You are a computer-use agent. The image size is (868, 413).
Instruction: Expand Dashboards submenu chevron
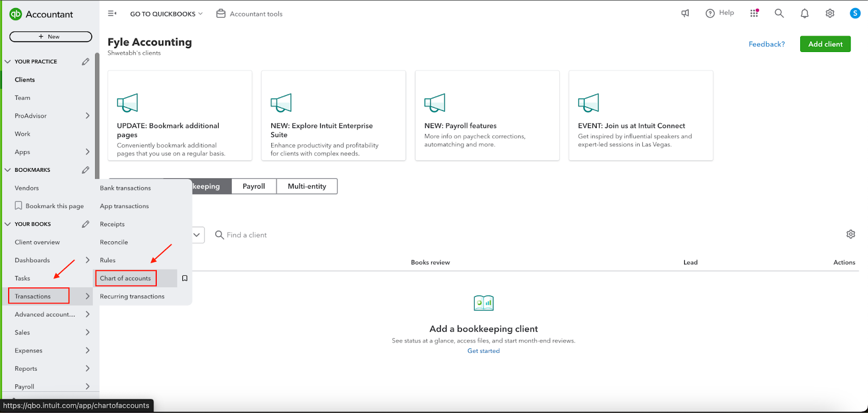(87, 260)
